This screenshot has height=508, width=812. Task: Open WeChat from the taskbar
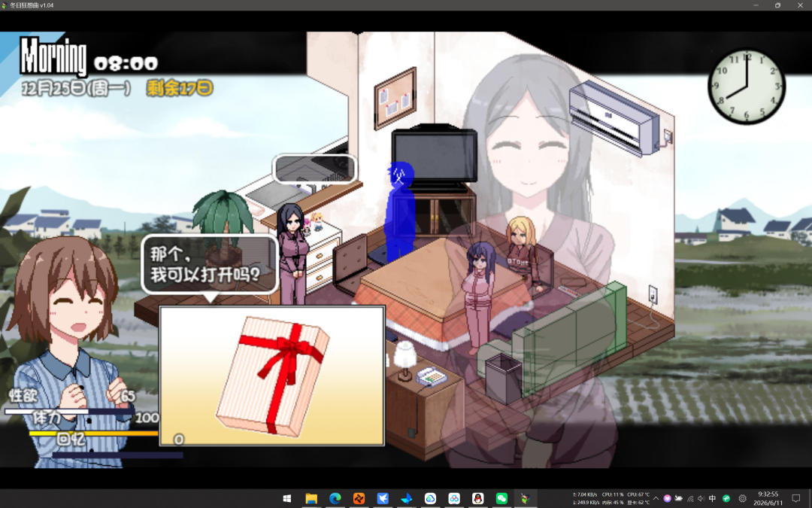point(501,499)
